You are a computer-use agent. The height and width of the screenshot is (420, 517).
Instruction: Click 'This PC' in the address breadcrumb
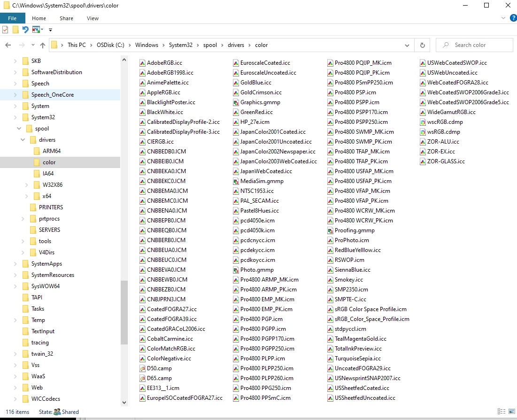(77, 45)
